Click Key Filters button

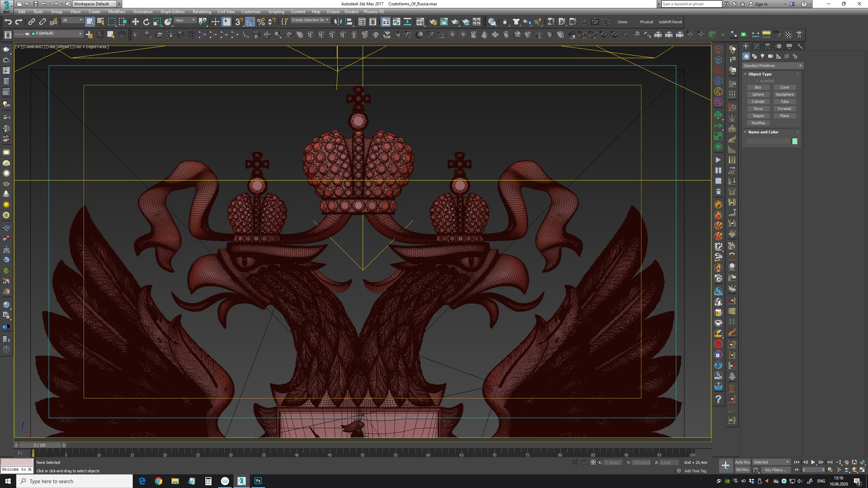pyautogui.click(x=775, y=470)
